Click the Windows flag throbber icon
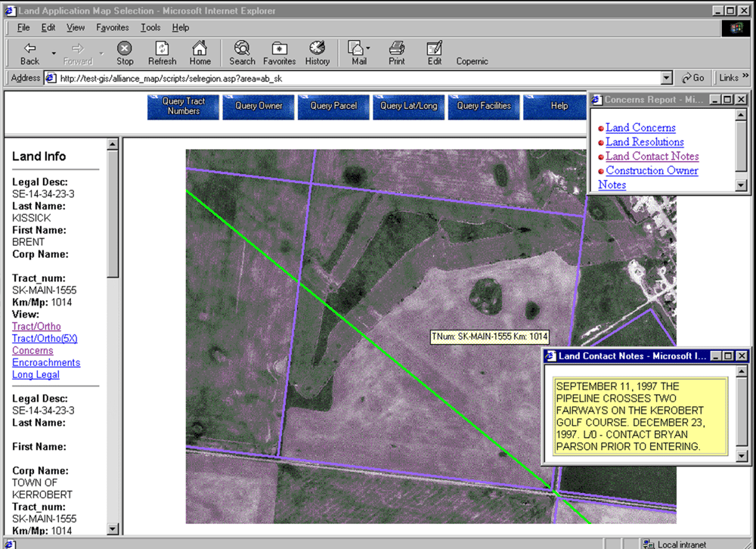Image resolution: width=756 pixels, height=549 pixels. coord(736,28)
